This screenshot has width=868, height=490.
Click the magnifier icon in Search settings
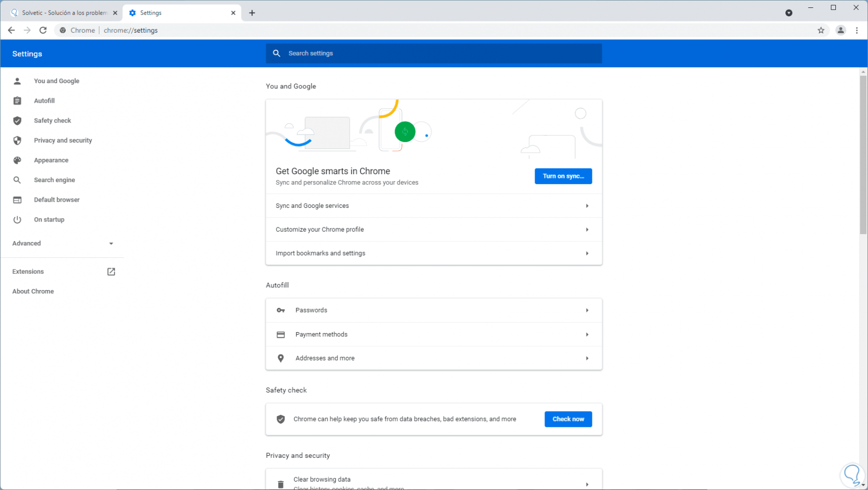tap(277, 53)
